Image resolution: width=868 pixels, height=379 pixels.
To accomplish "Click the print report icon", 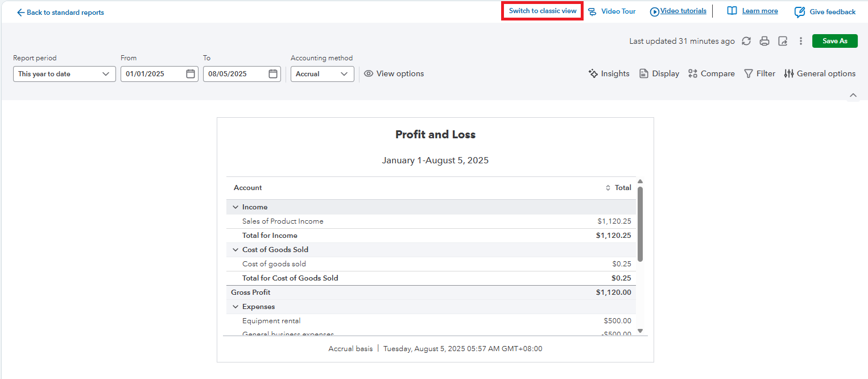I will [x=764, y=41].
